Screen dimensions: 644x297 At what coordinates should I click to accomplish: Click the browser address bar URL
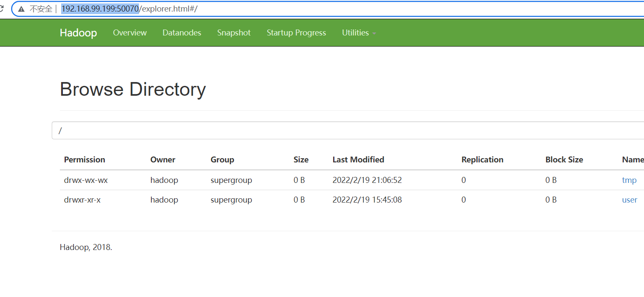129,9
